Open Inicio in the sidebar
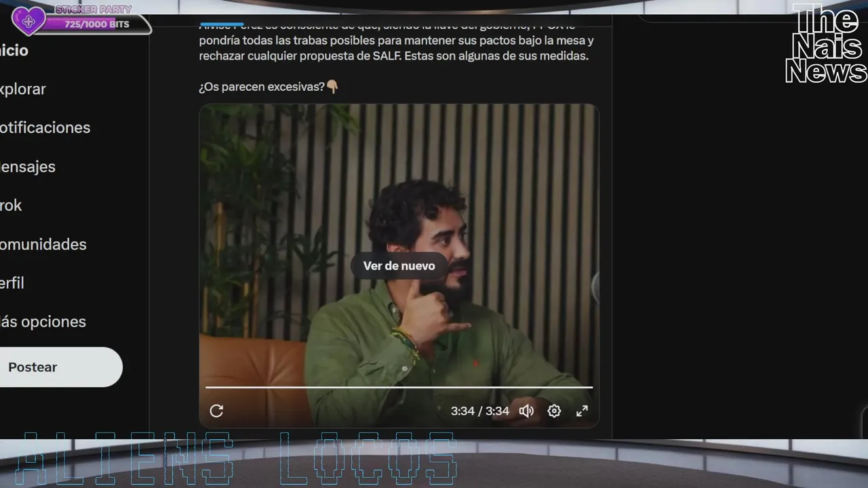 click(x=14, y=50)
